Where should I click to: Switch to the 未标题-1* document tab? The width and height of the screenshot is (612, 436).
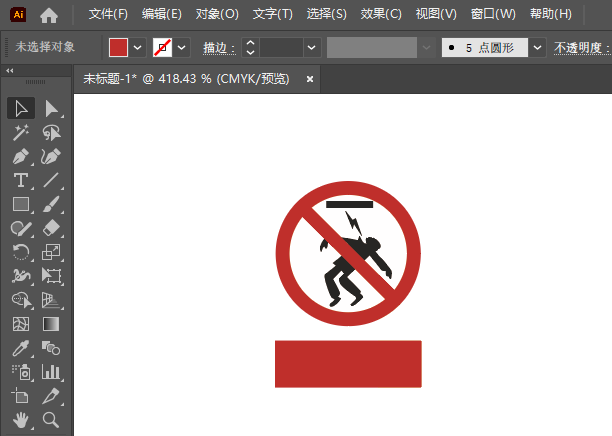[186, 79]
